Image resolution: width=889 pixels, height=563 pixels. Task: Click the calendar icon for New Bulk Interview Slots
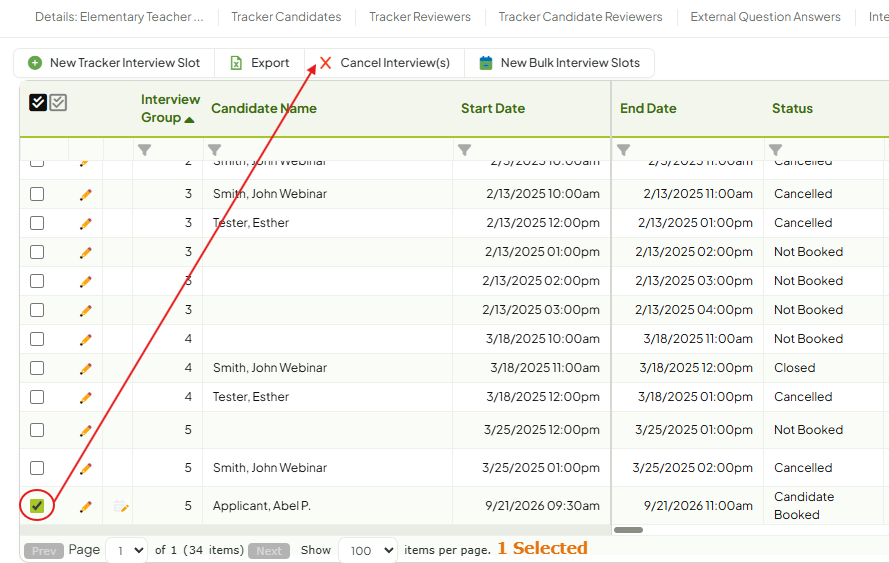click(x=486, y=63)
